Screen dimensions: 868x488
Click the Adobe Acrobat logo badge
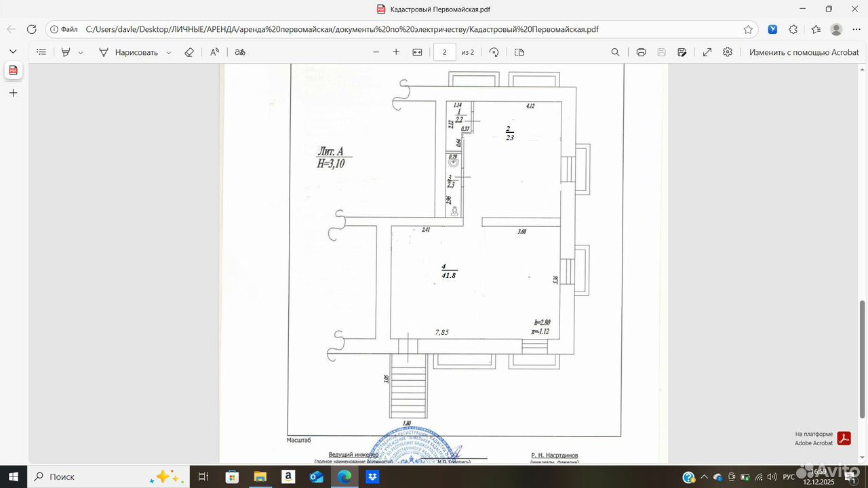(x=844, y=439)
